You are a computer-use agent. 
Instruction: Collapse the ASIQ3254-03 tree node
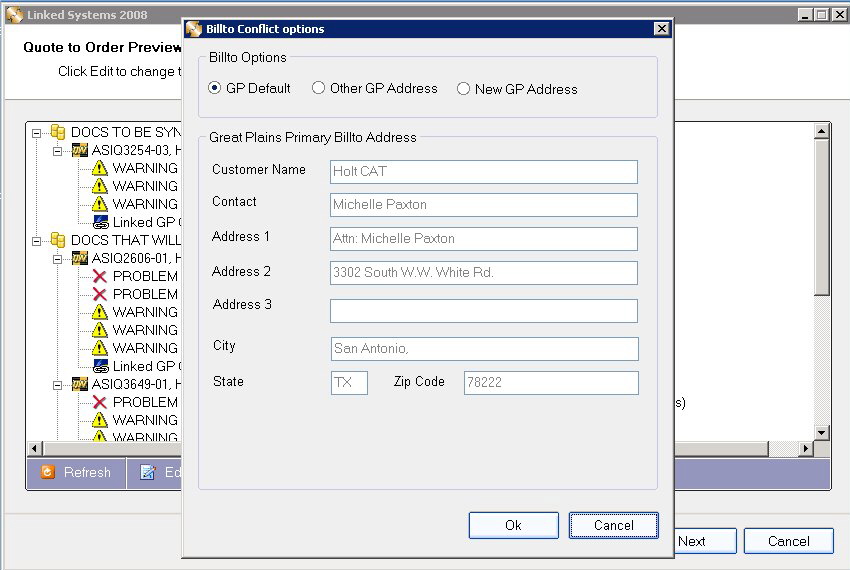tap(57, 151)
